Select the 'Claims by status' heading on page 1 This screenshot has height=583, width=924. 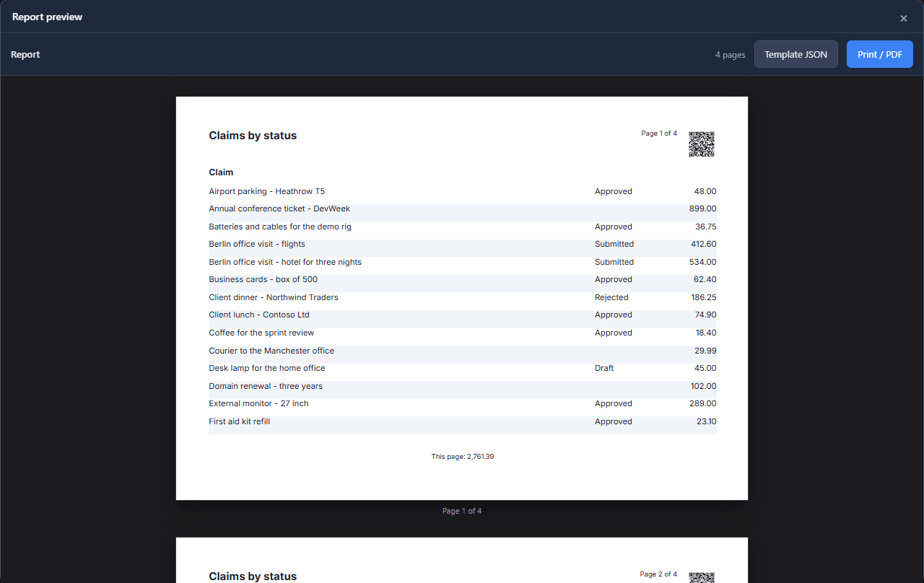[x=253, y=136]
